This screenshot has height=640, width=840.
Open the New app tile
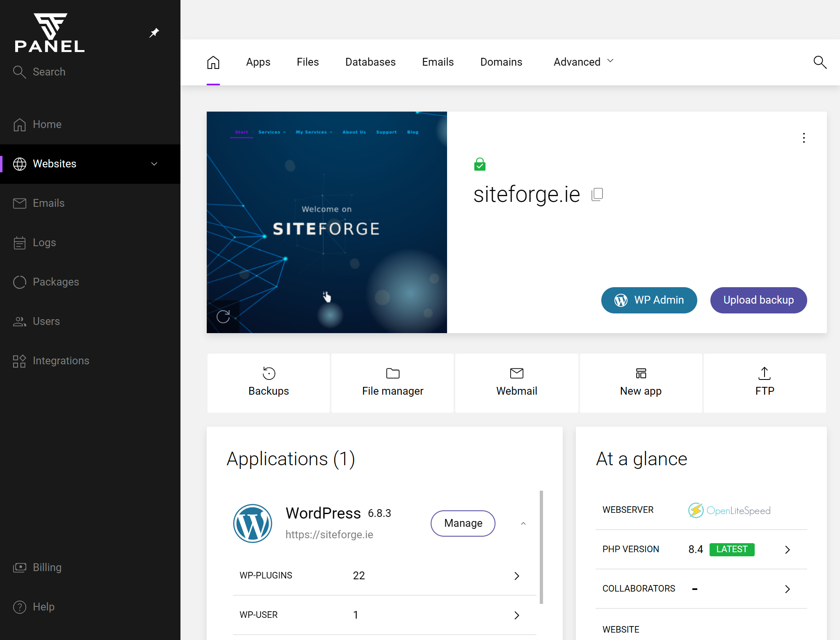click(641, 383)
